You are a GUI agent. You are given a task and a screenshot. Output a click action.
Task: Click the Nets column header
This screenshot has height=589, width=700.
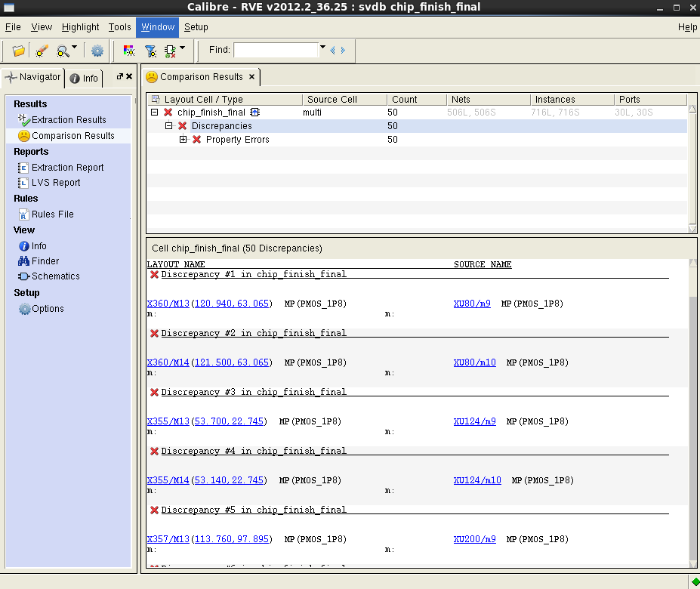[x=461, y=100]
